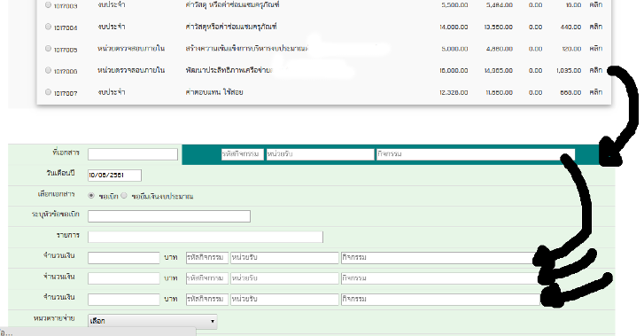Screen dimensions: 644x336
Task: Select the radio button for row 1017007
Action: tap(48, 92)
